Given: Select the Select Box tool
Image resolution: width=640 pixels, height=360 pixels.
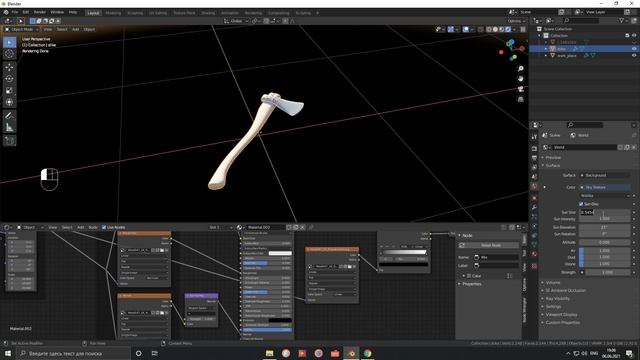Looking at the screenshot, I should coord(10,42).
